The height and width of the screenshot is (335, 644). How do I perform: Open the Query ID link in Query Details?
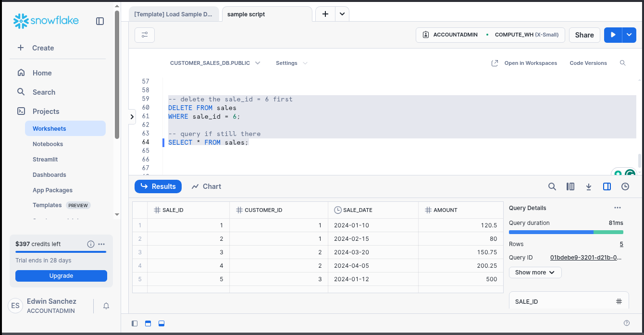pyautogui.click(x=586, y=257)
